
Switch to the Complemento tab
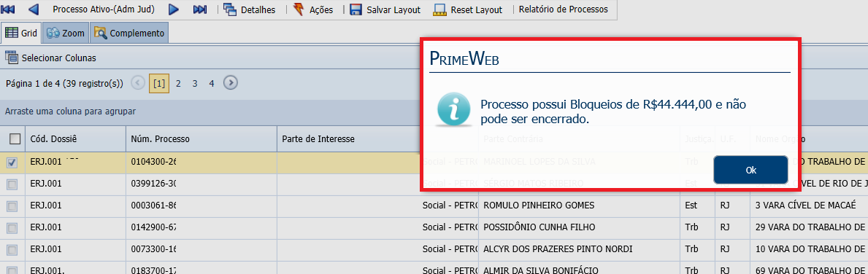point(129,33)
